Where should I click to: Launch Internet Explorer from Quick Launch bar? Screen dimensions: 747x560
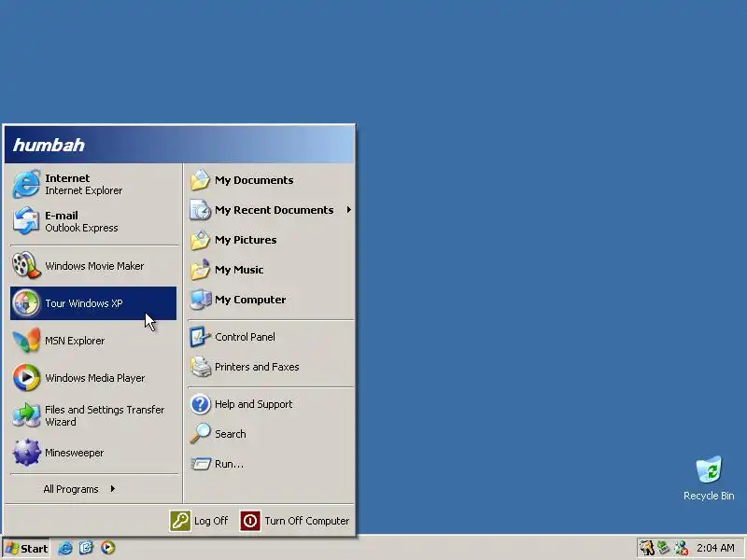[x=65, y=548]
